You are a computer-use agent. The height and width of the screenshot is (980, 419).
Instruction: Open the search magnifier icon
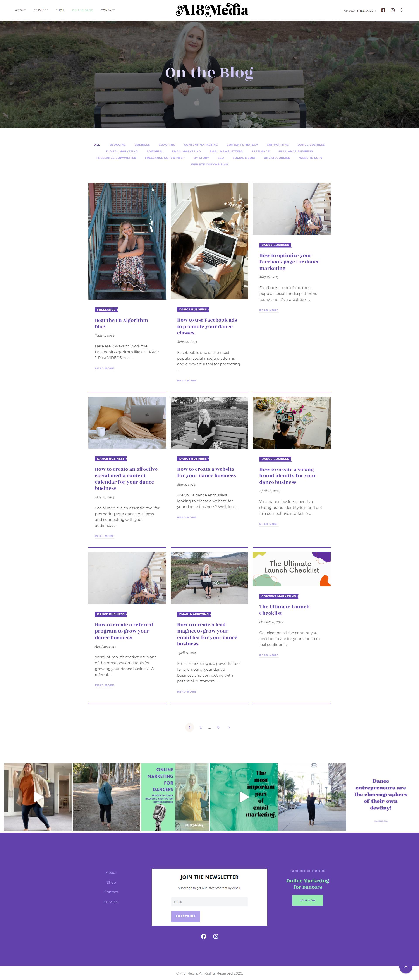(402, 10)
